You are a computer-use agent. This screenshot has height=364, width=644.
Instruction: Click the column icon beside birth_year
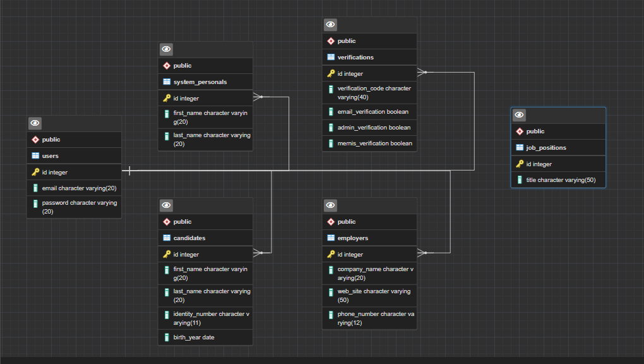pos(167,337)
